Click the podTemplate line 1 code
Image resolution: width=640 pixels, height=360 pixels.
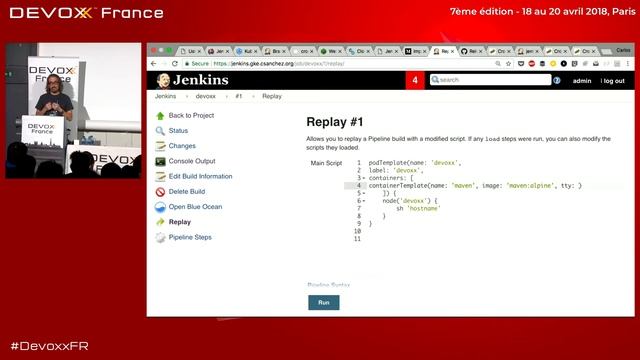415,163
